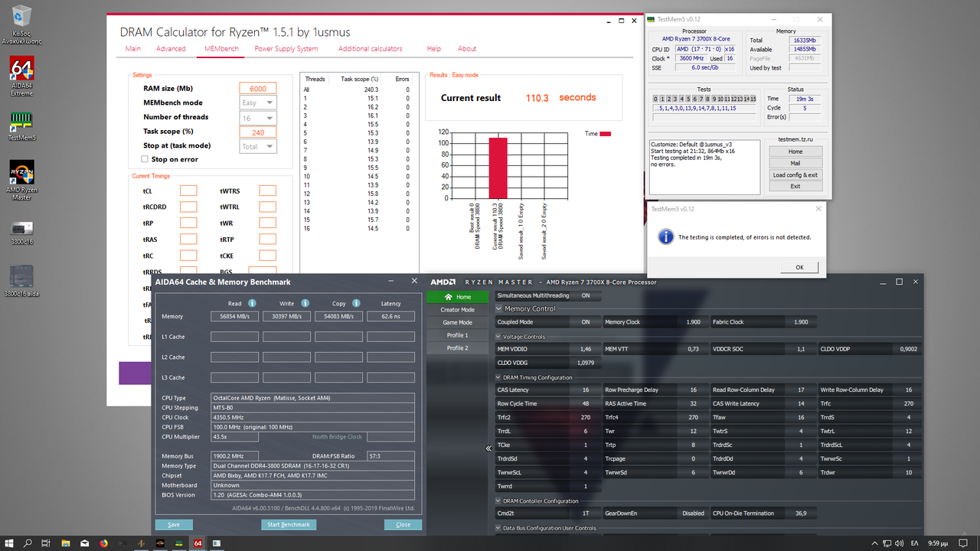Screen dimensions: 980x551
Task: Click Exit button in TestMem5
Action: click(x=795, y=186)
